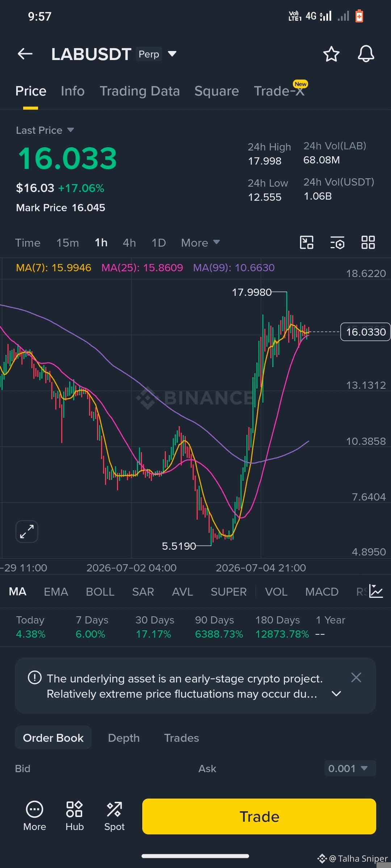Tap the 9:57 clock in status bar
The height and width of the screenshot is (868, 391).
(39, 16)
